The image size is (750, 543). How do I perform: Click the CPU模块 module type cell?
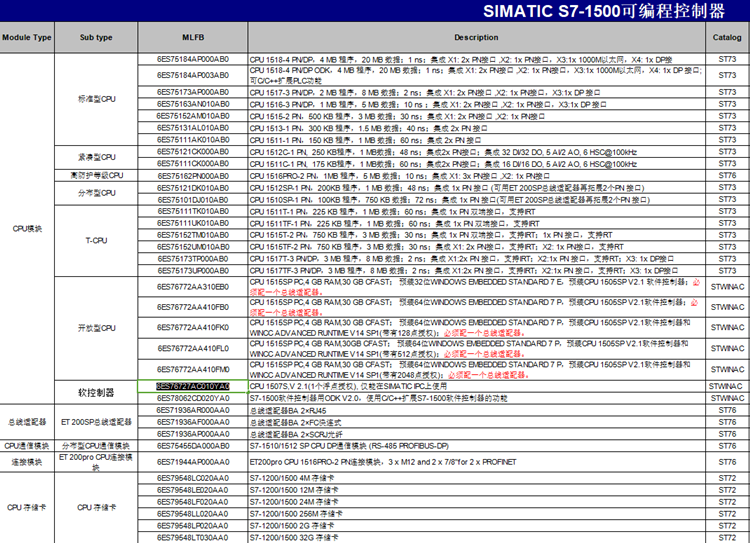click(27, 229)
